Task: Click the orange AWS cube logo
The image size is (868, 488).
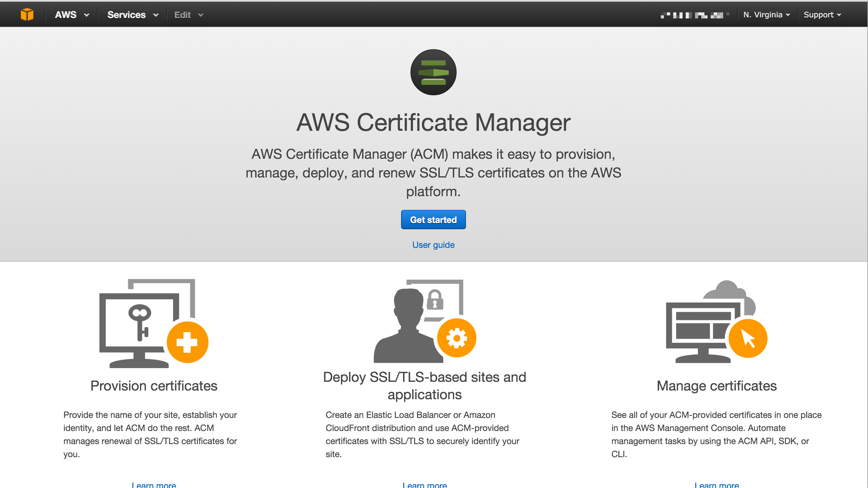Action: point(27,15)
